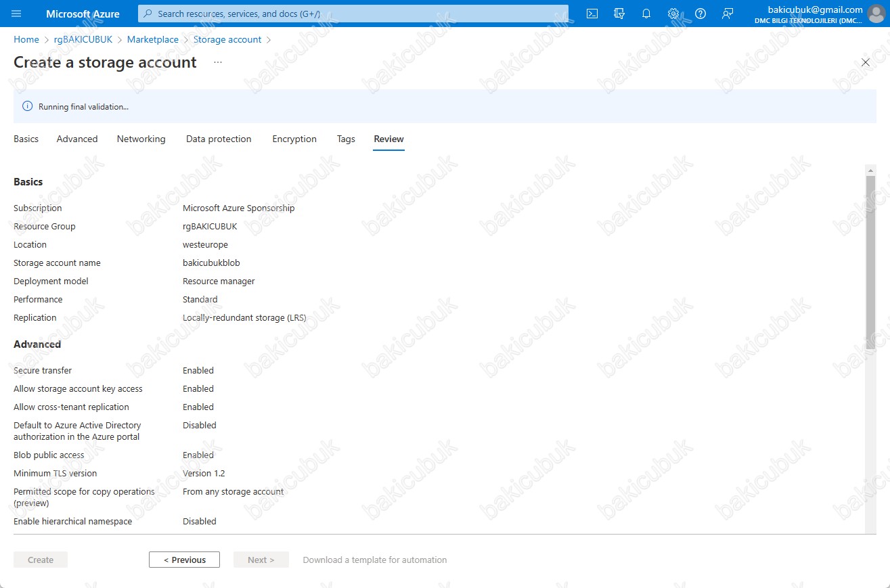Click the 'Create a storage account' page title
The image size is (890, 588).
105,62
